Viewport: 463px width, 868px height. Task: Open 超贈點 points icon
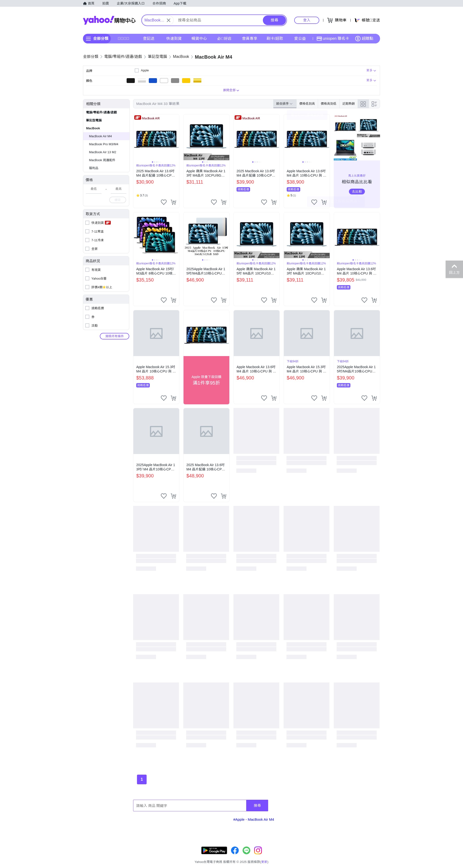(358, 38)
